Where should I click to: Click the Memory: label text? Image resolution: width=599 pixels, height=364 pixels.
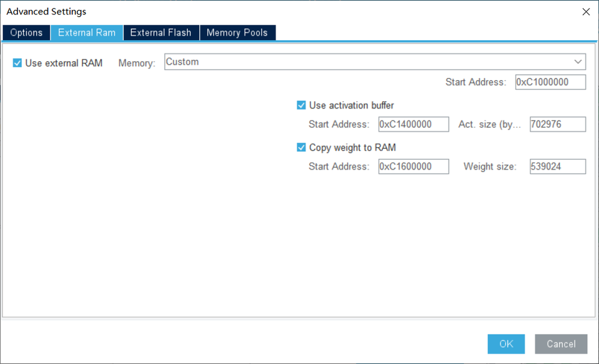pyautogui.click(x=137, y=63)
